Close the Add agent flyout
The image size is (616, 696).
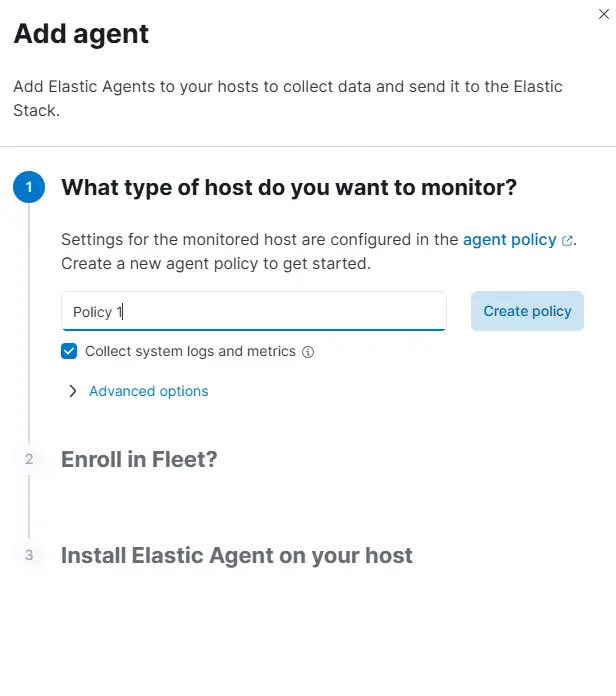click(x=604, y=14)
